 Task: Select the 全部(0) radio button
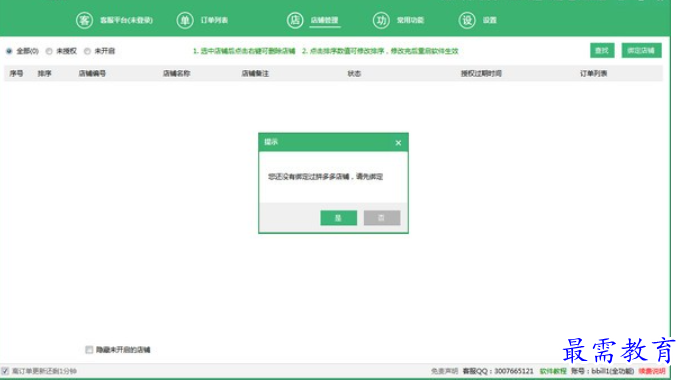(9, 51)
